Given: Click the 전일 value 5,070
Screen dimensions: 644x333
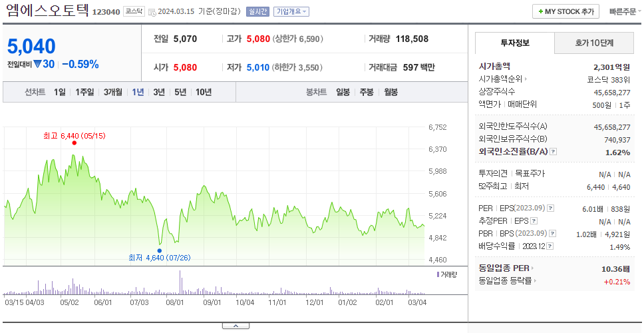Looking at the screenshot, I should 185,39.
